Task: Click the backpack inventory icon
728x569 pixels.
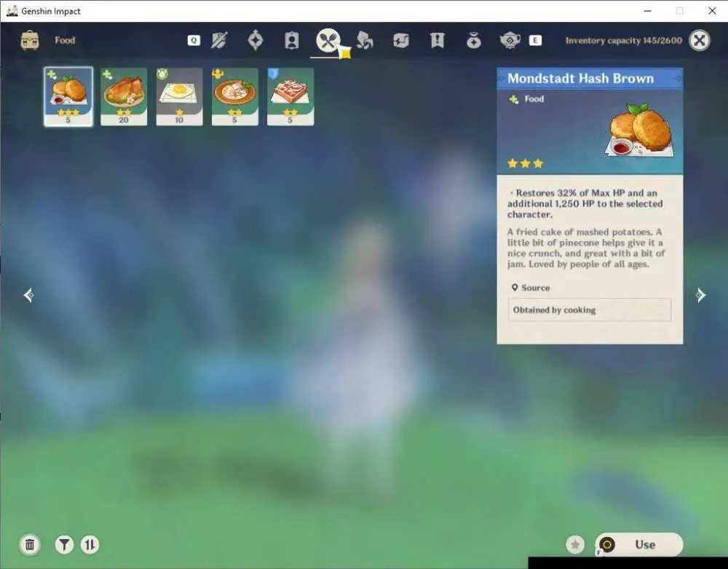Action: (30, 40)
